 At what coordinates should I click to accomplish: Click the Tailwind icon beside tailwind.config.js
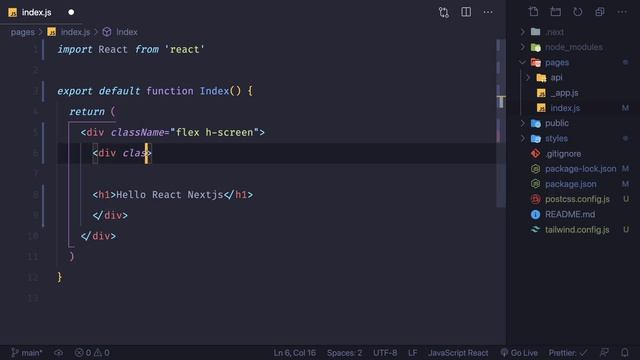pos(536,230)
